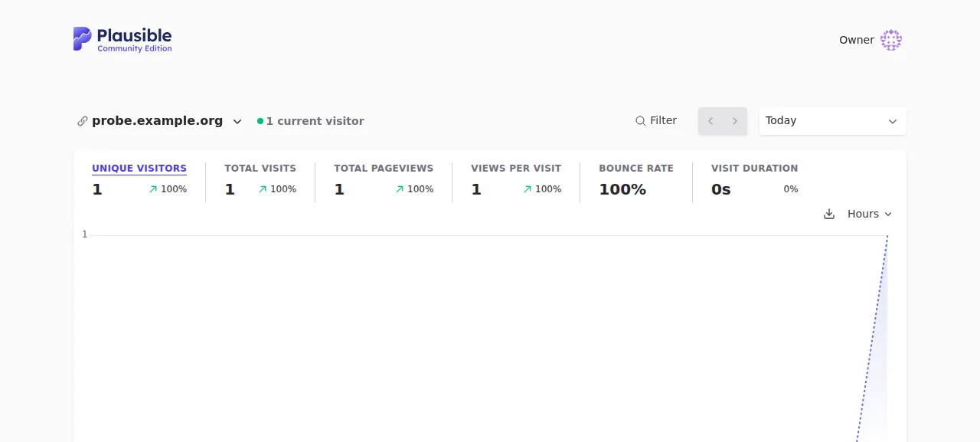The width and height of the screenshot is (980, 442).
Task: Select the 0s Visit Duration value
Action: click(x=721, y=189)
